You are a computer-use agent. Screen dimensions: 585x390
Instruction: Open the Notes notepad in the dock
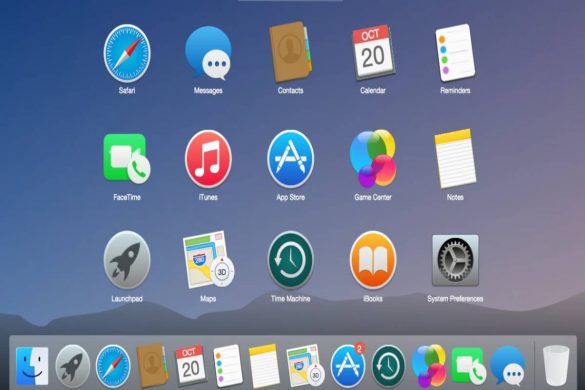pyautogui.click(x=264, y=366)
